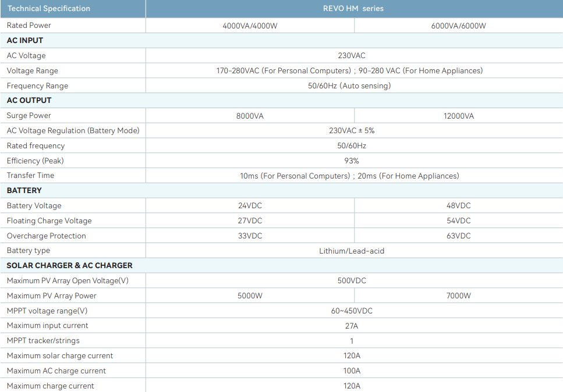
Task: Click the "100A" AC charge current value
Action: (352, 370)
